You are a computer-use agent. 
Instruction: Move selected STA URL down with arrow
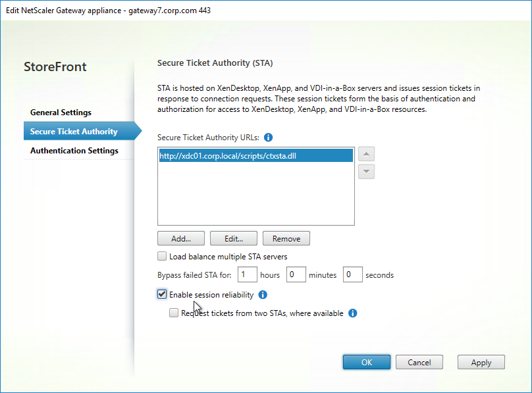coord(366,172)
